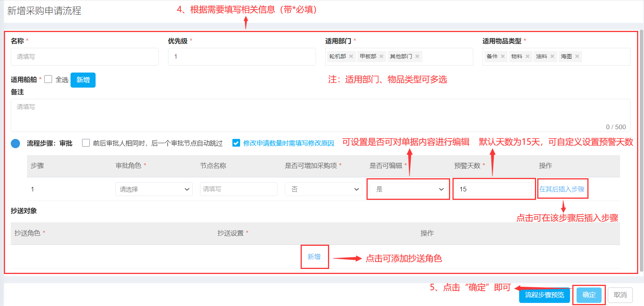644x306 pixels.
Task: Remove the 油料 item type tag
Action: click(552, 56)
